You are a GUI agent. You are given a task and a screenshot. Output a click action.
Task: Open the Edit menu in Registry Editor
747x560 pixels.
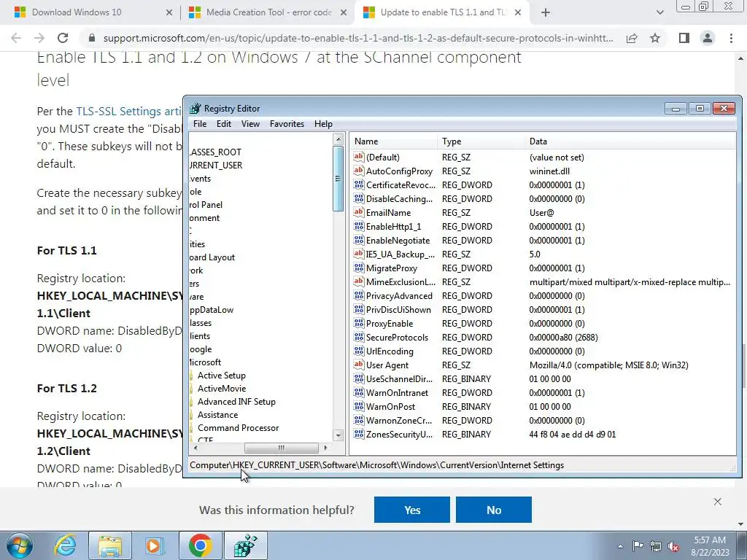(224, 124)
